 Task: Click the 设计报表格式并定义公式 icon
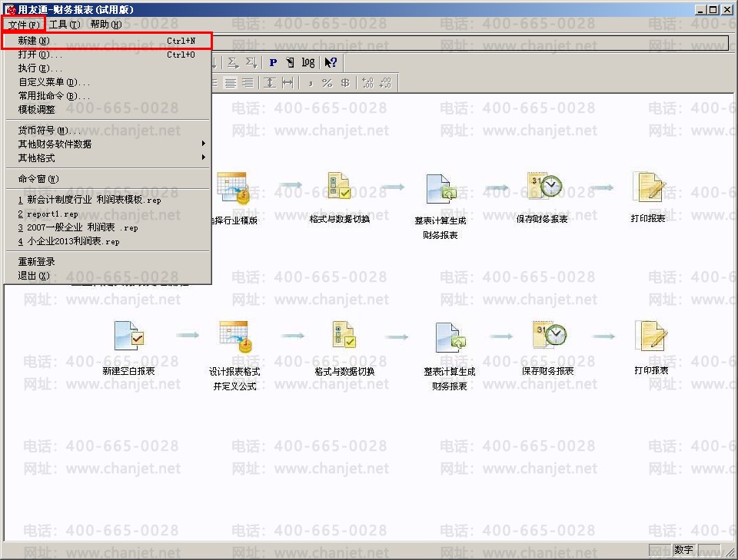[236, 336]
